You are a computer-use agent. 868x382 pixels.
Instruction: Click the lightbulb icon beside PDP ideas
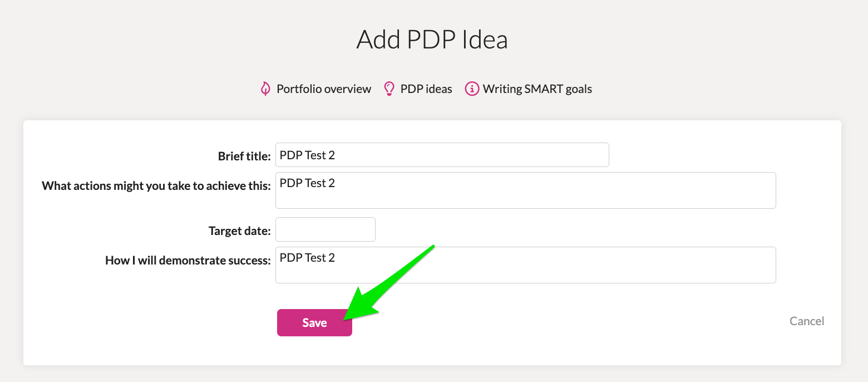[x=389, y=89]
